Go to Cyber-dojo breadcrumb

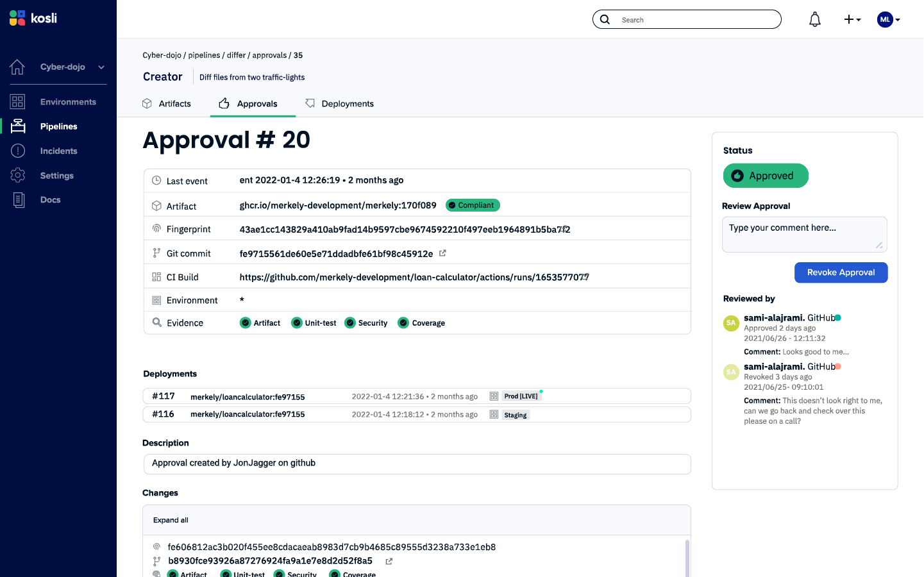tap(162, 55)
